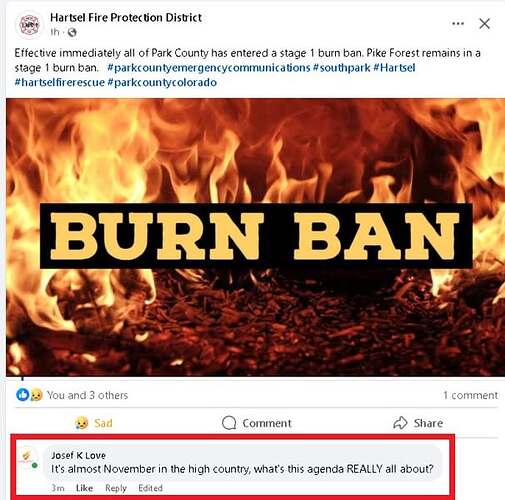Close the post with the X icon

[484, 24]
